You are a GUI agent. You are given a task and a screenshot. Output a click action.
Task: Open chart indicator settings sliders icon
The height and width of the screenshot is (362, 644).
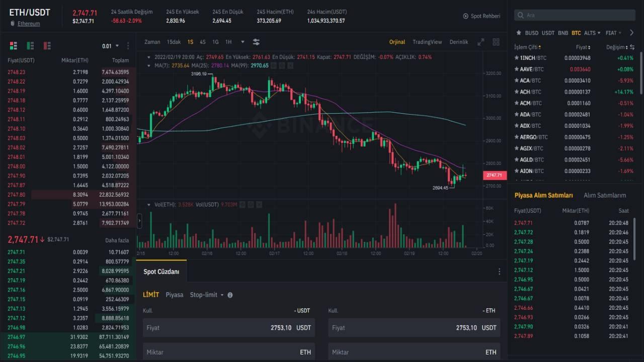pyautogui.click(x=256, y=42)
